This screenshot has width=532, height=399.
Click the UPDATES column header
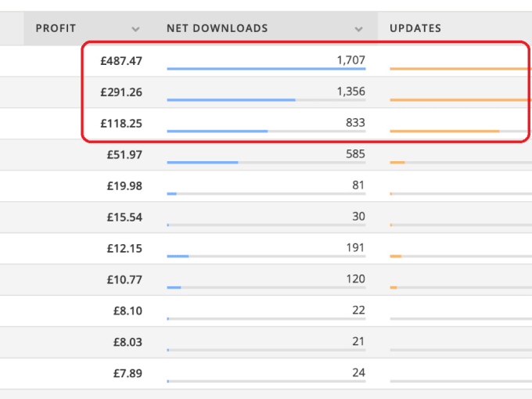point(415,28)
